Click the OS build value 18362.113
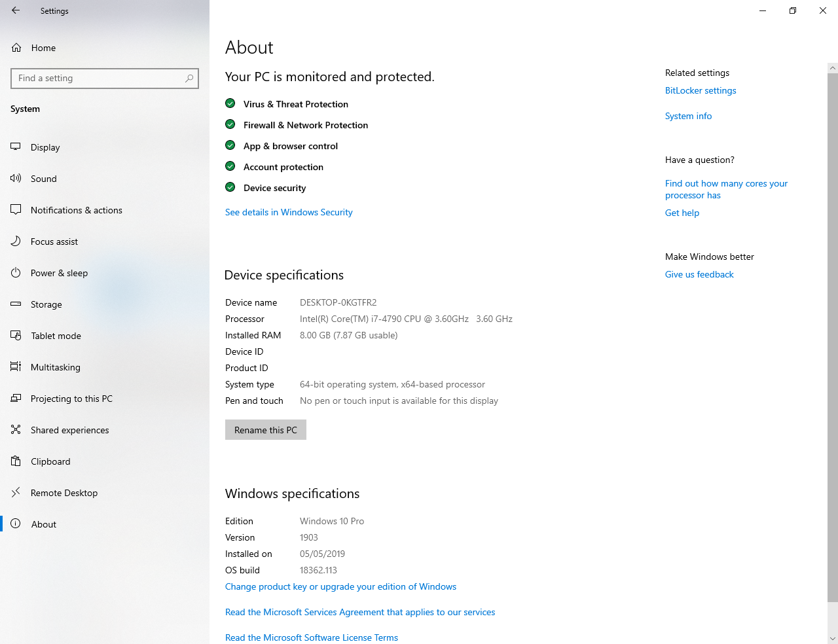 point(318,570)
